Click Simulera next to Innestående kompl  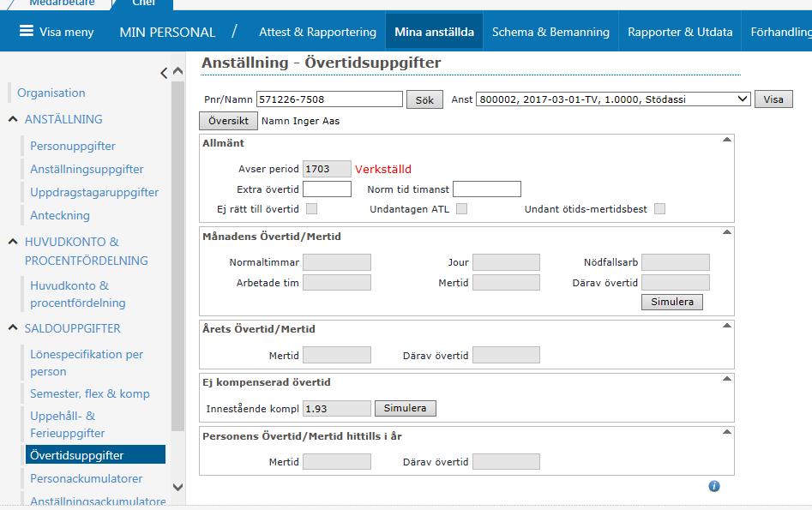(x=405, y=408)
